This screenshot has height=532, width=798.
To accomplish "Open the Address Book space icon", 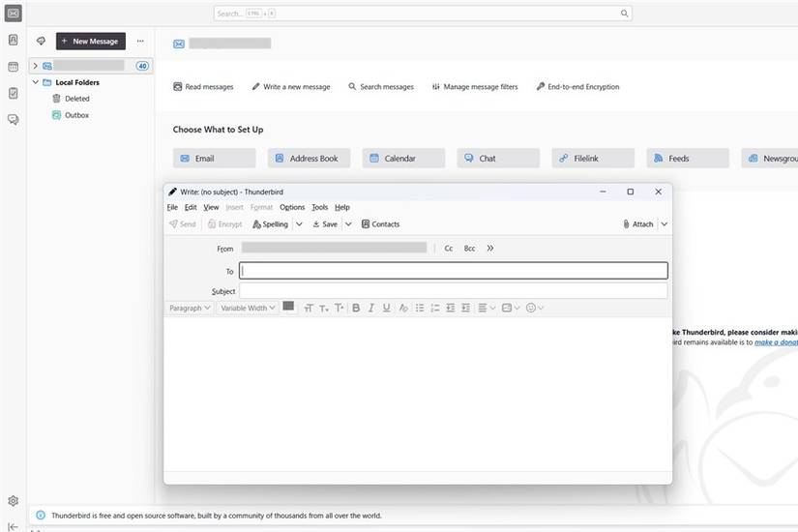I will [x=14, y=40].
